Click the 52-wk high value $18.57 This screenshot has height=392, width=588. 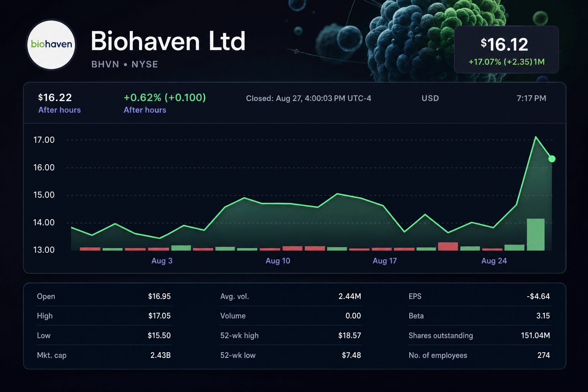[x=350, y=335]
